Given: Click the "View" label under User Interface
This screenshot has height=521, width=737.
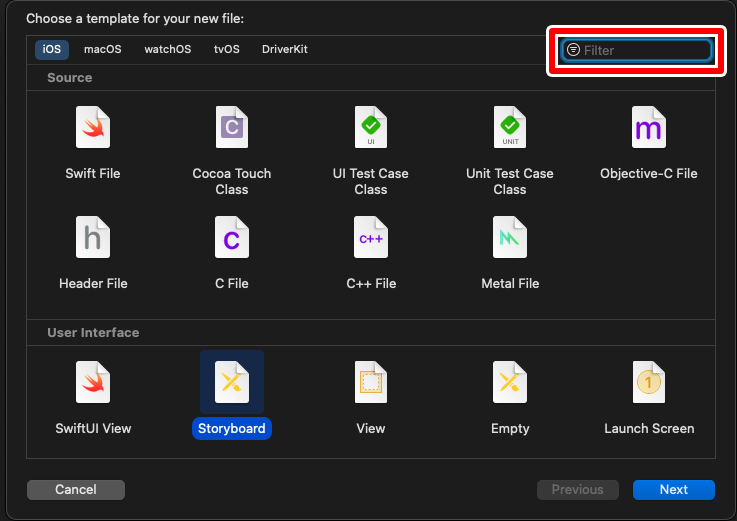Looking at the screenshot, I should point(371,428).
